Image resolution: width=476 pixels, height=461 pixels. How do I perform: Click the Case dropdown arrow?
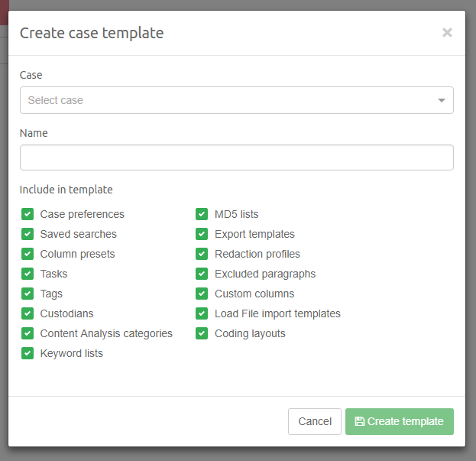coord(442,100)
